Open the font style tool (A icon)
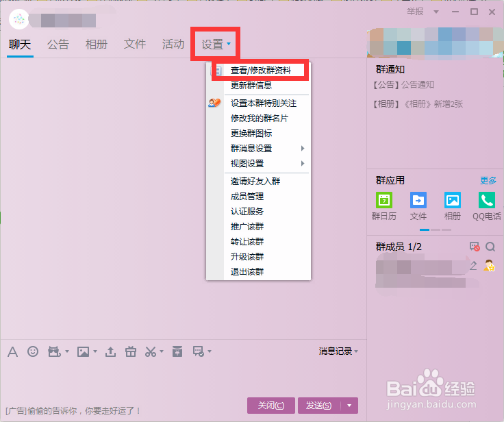Viewport: 504px width, 422px height. pyautogui.click(x=12, y=351)
